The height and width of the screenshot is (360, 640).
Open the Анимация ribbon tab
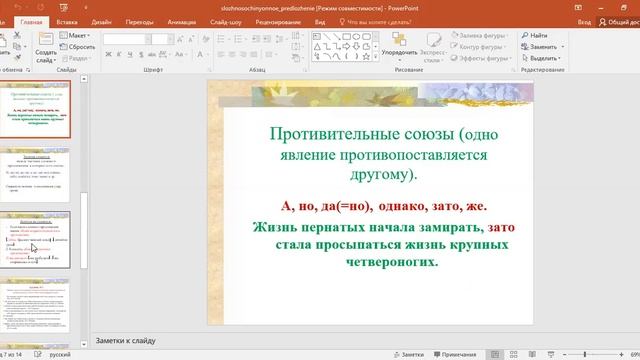[x=182, y=22]
